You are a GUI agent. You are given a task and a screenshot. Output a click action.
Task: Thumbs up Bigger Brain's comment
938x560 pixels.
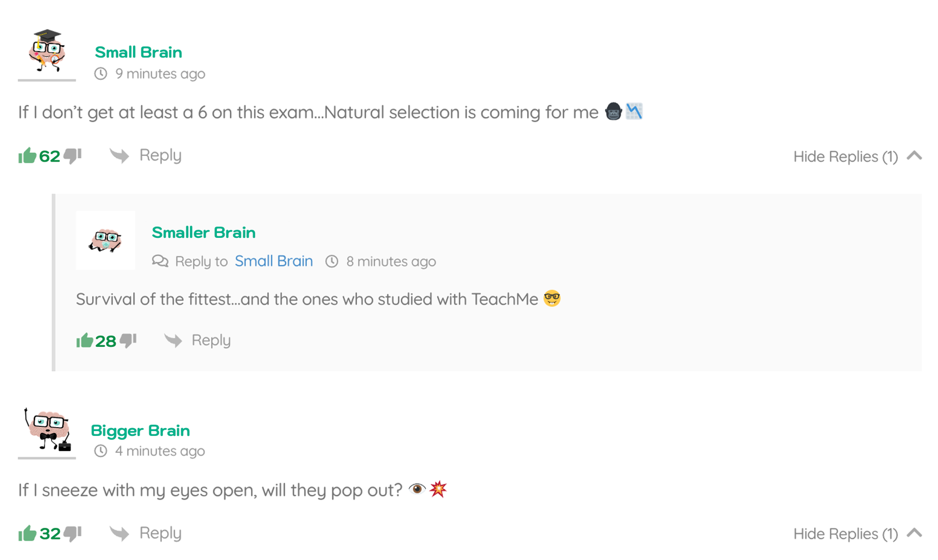point(27,534)
